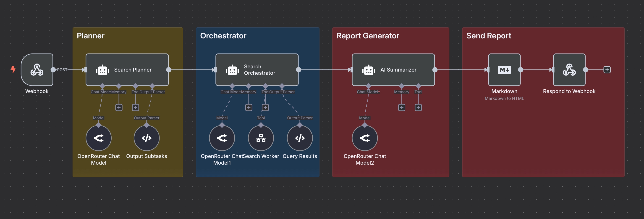Click the 'Markdown to HTML' subtitle
This screenshot has width=644, height=219.
coord(504,99)
